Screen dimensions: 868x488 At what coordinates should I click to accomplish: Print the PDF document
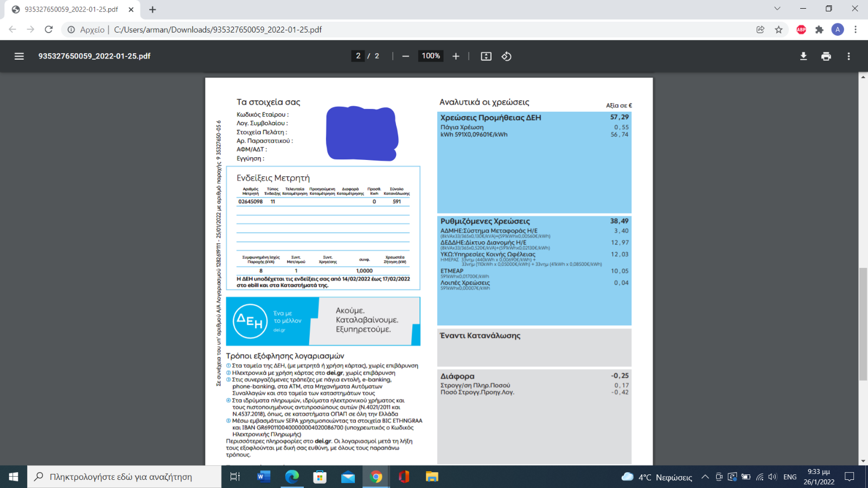(826, 56)
